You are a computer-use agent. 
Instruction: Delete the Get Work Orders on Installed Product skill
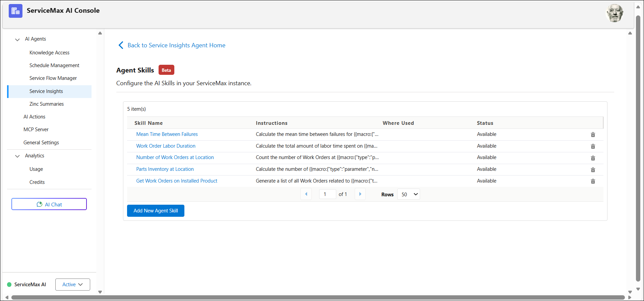pos(593,181)
